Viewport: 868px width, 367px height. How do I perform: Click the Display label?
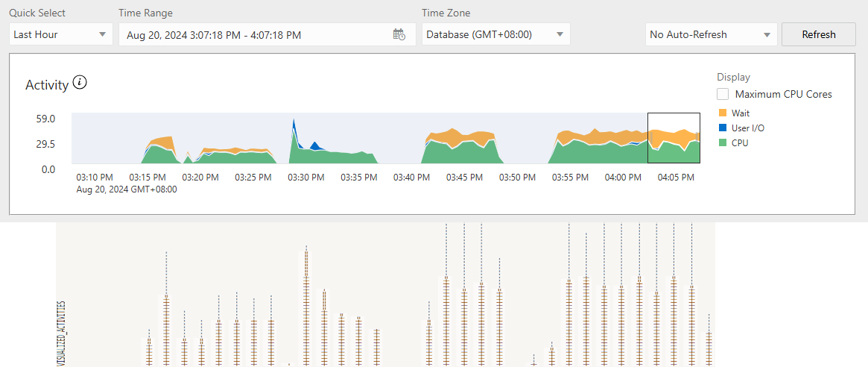tap(733, 77)
